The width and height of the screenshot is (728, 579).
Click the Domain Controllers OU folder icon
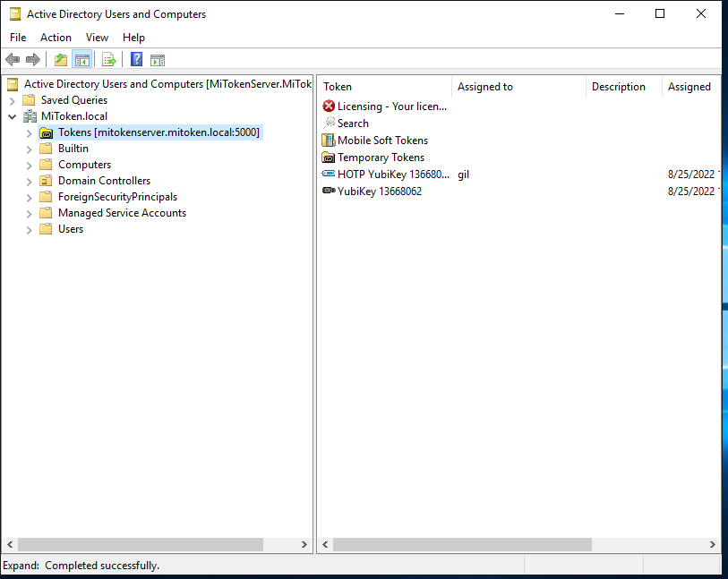46,181
